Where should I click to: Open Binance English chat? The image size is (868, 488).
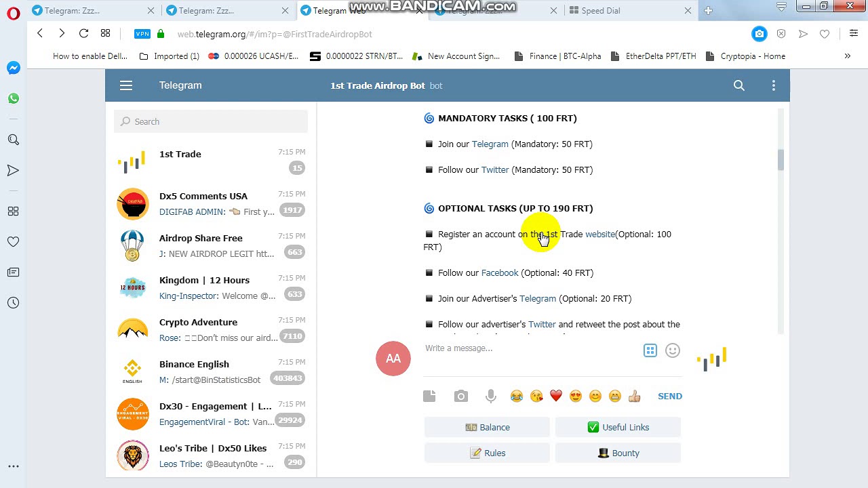(x=211, y=371)
